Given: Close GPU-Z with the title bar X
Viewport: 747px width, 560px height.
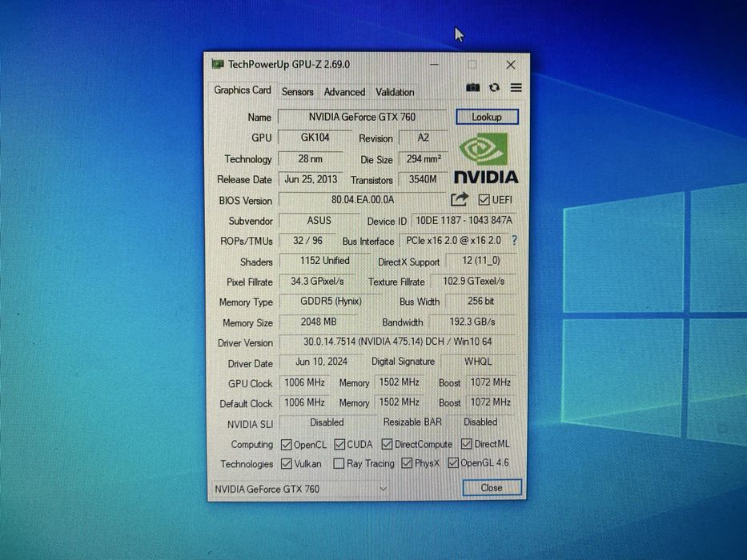Looking at the screenshot, I should coord(511,65).
